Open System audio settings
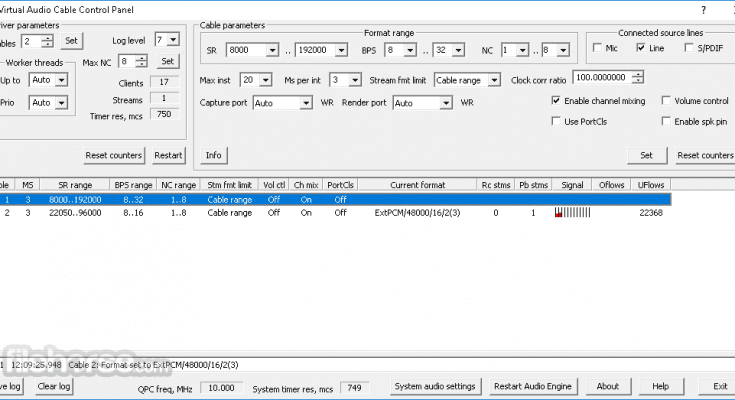Image resolution: width=735 pixels, height=400 pixels. (434, 386)
